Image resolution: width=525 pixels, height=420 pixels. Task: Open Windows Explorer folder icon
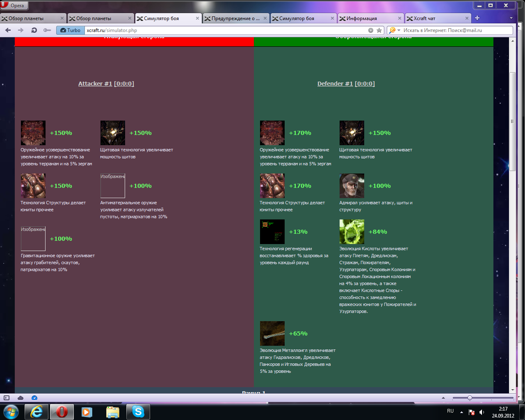point(112,412)
